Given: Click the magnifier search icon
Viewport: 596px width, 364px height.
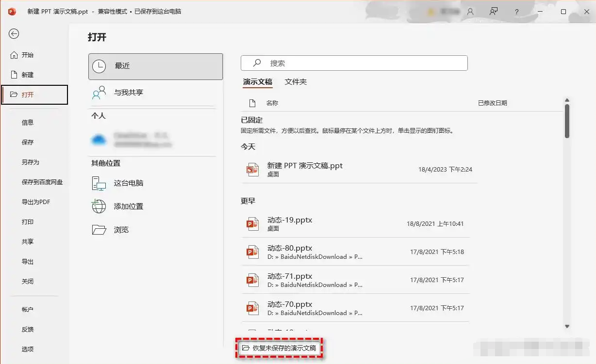Looking at the screenshot, I should [x=257, y=63].
